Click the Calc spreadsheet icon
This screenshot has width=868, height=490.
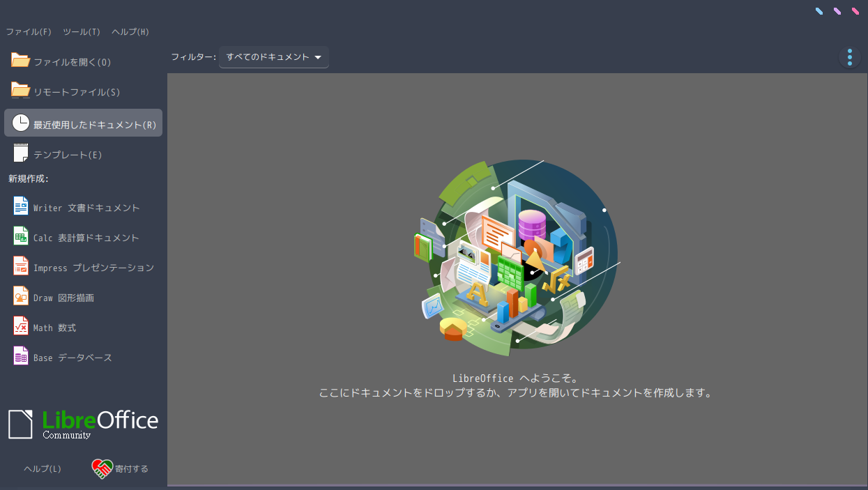[21, 237]
